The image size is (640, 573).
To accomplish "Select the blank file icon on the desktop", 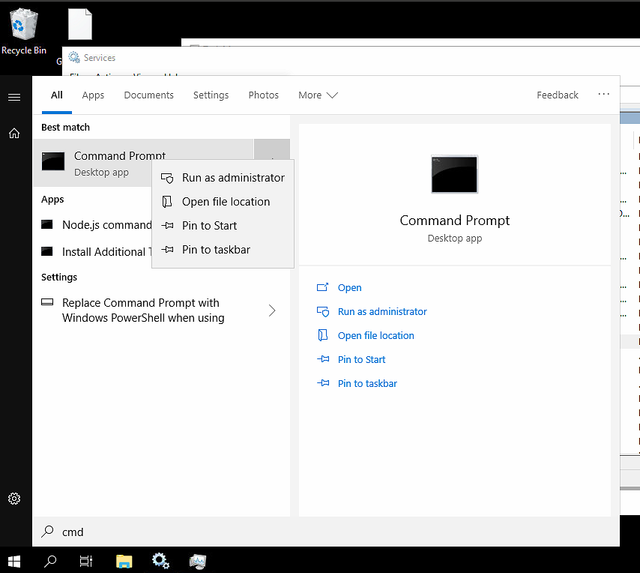I will coord(80,24).
